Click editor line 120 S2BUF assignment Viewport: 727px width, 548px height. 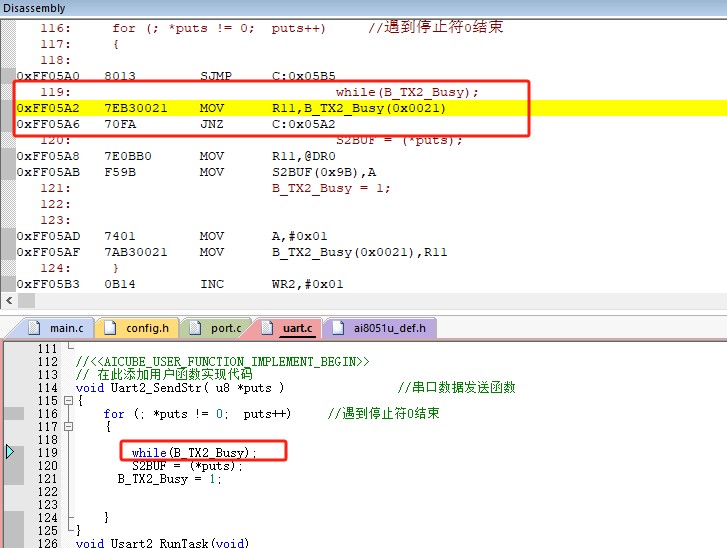tap(187, 465)
